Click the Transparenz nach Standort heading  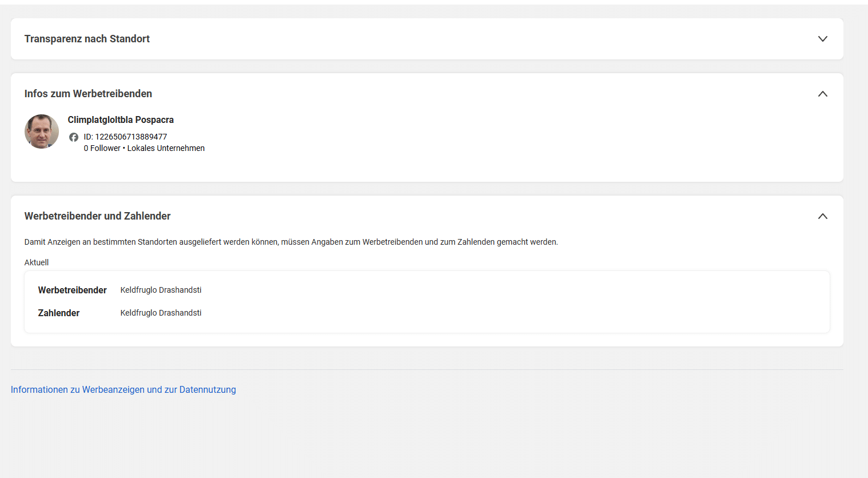pos(87,39)
